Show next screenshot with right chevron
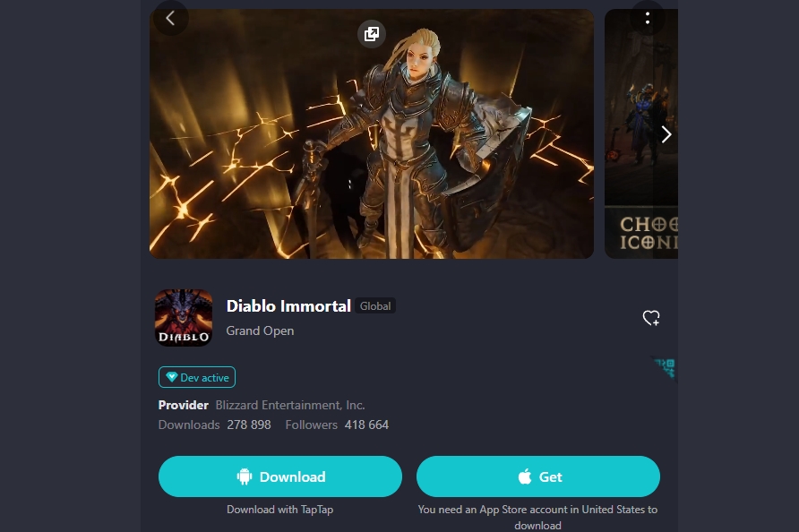799x532 pixels. (x=666, y=134)
